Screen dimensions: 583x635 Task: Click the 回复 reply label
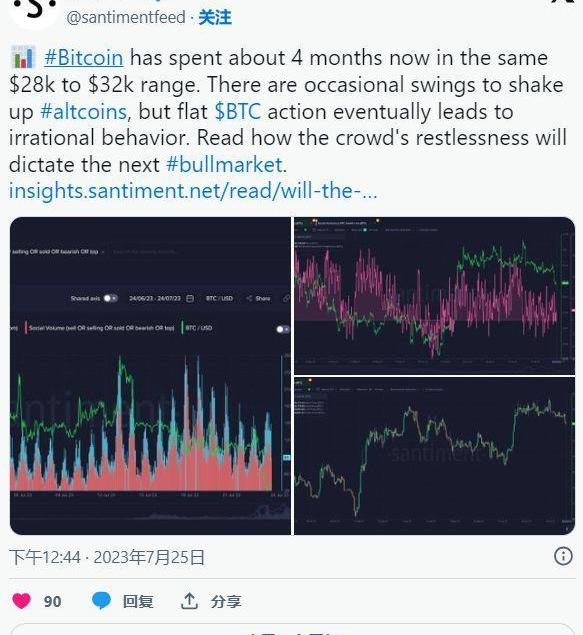tap(138, 601)
